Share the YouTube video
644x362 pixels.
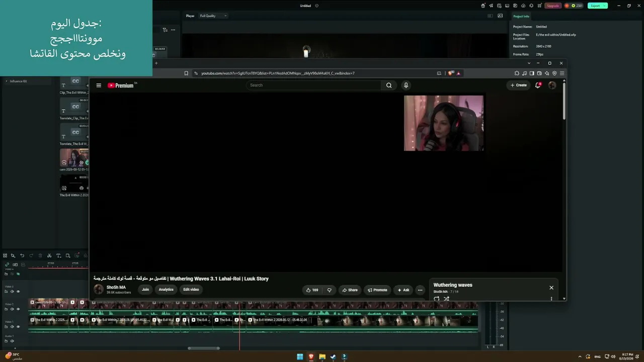coord(350,290)
